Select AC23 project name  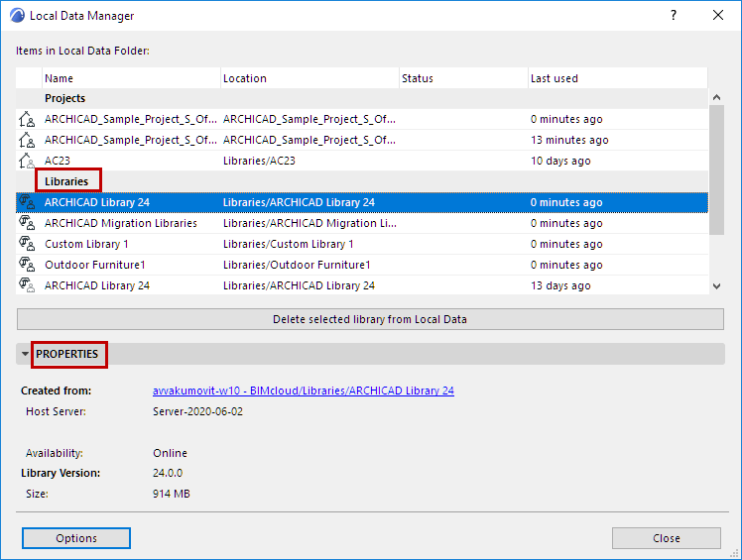pos(58,161)
